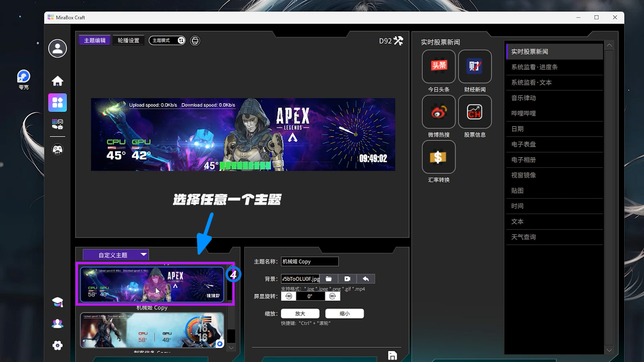The height and width of the screenshot is (362, 644).
Task: Select the green progress bar in preview
Action: tap(245, 166)
